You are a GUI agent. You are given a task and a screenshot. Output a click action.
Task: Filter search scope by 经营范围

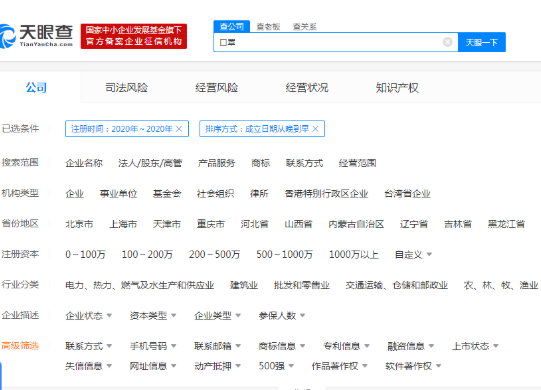357,163
